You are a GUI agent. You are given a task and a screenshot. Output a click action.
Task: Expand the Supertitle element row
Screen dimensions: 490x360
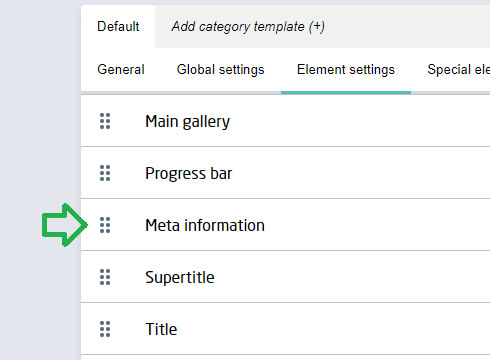point(285,277)
